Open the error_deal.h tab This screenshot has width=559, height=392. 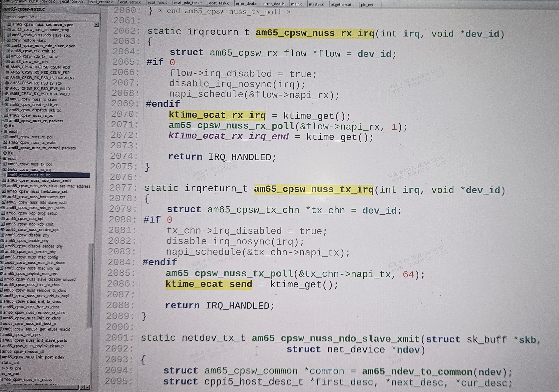pos(274,4)
